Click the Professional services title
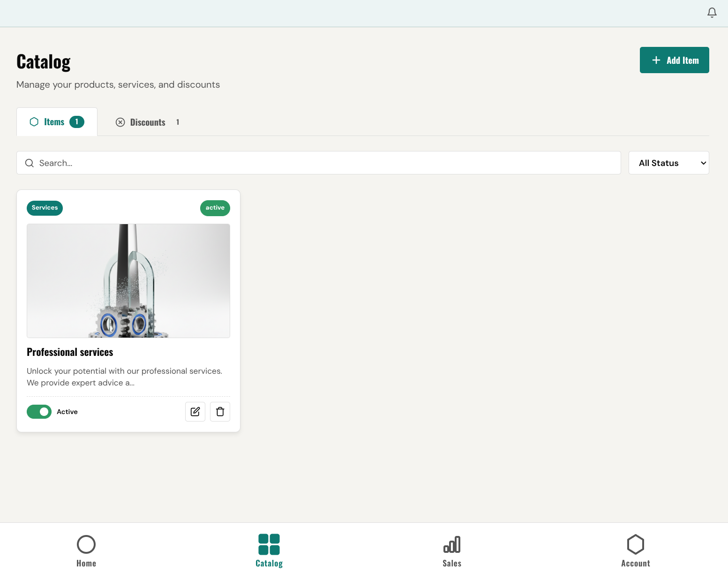Viewport: 728px width, 573px height. coord(70,352)
